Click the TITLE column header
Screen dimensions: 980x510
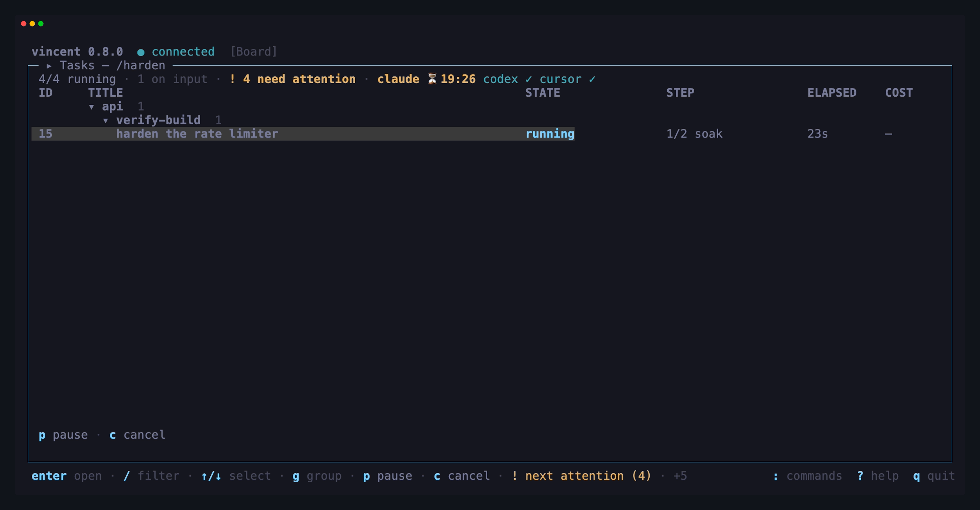click(x=105, y=93)
